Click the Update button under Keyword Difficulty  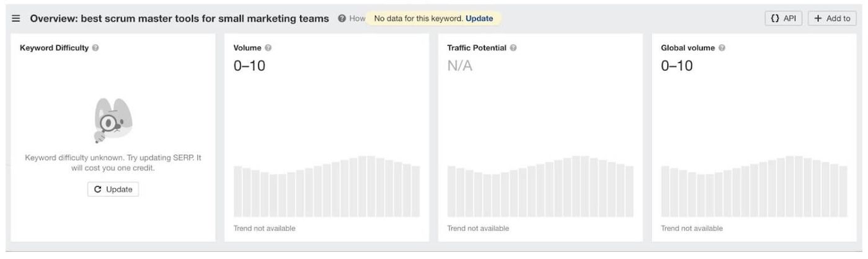tap(113, 189)
